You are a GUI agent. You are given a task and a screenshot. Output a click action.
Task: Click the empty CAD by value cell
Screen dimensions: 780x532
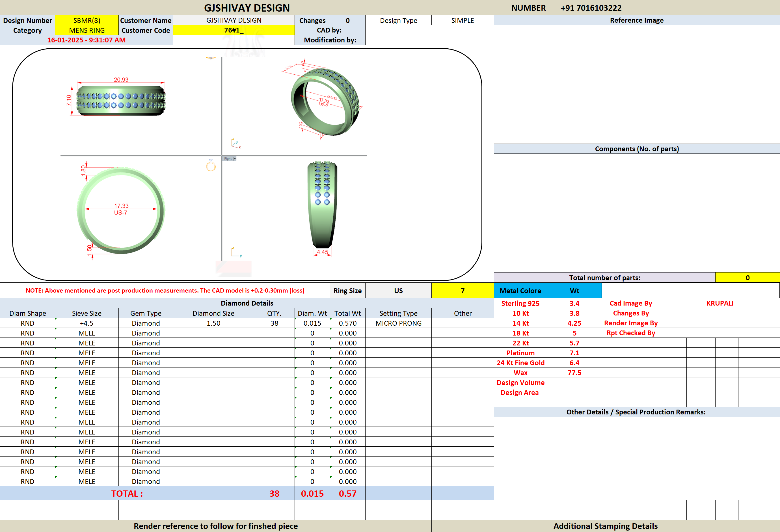point(429,30)
